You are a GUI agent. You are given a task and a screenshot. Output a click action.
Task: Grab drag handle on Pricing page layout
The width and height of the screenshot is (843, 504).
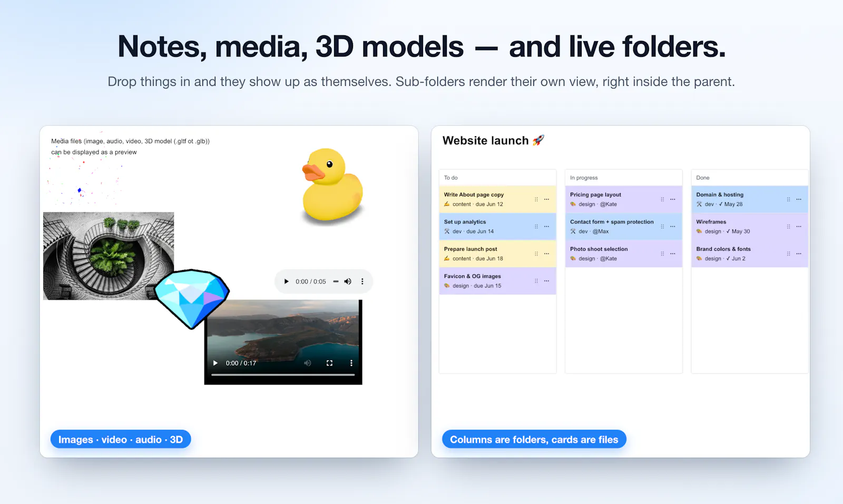pyautogui.click(x=662, y=200)
